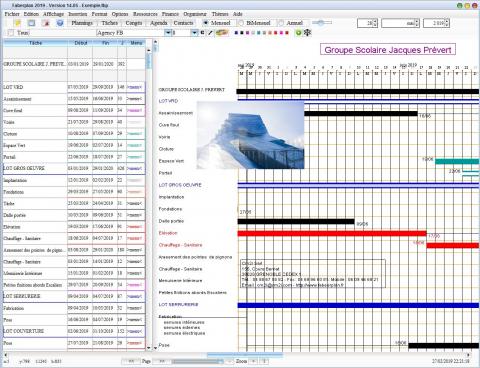Click the task table scroll up arrow
The image size is (480, 368).
pos(149,50)
